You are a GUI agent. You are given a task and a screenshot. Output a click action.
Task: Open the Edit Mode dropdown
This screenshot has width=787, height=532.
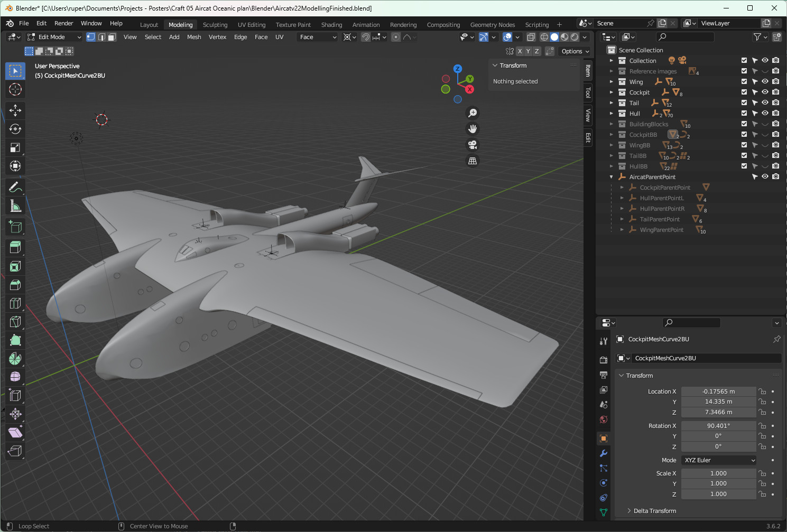54,37
